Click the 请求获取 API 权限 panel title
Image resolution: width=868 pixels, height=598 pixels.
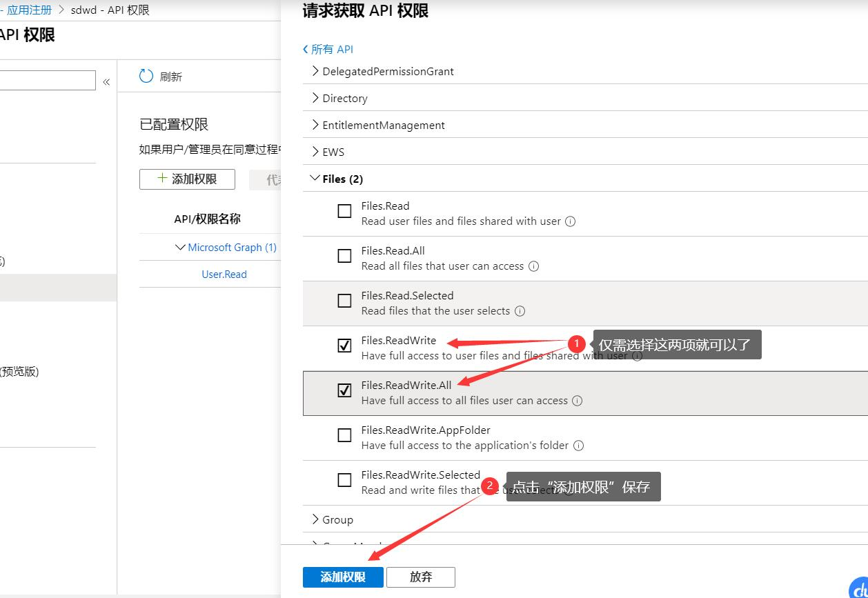pos(366,10)
